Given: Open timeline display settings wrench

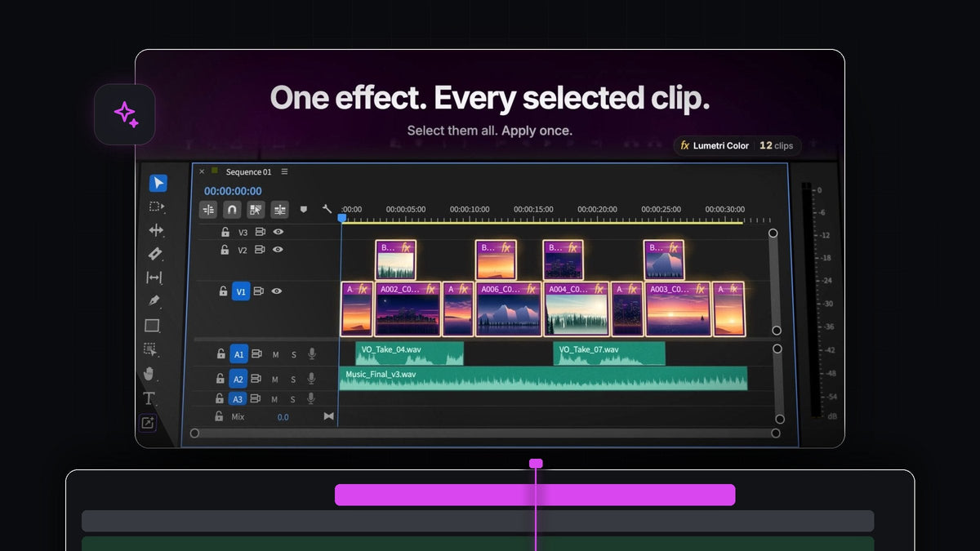Looking at the screenshot, I should (x=327, y=209).
